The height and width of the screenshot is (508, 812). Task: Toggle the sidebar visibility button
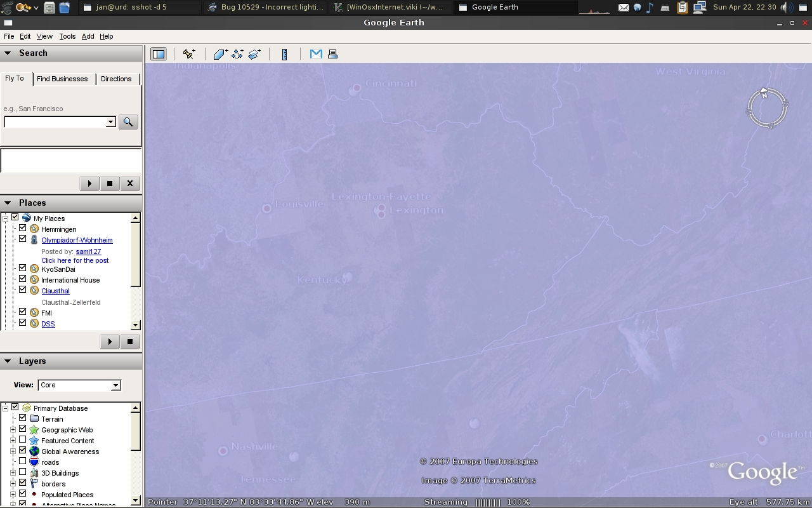(158, 54)
